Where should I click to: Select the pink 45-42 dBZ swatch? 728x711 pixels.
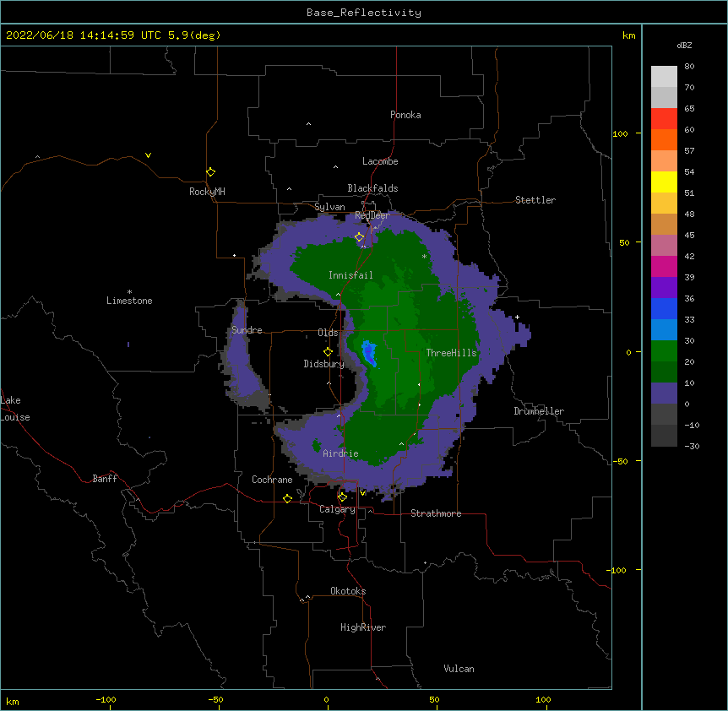[x=664, y=246]
